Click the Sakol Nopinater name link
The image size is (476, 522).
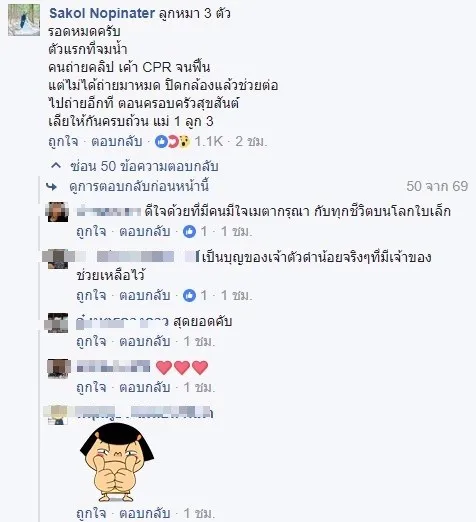point(102,13)
